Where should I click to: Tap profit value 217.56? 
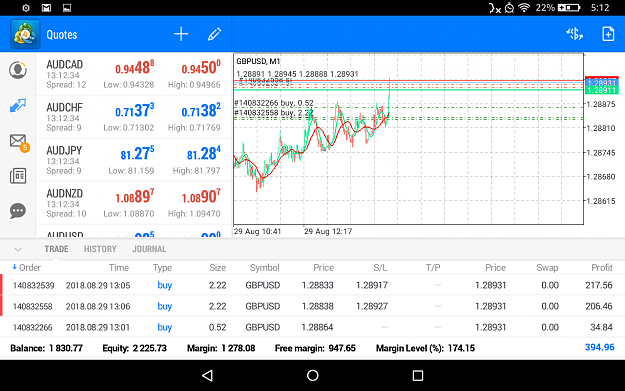click(599, 285)
